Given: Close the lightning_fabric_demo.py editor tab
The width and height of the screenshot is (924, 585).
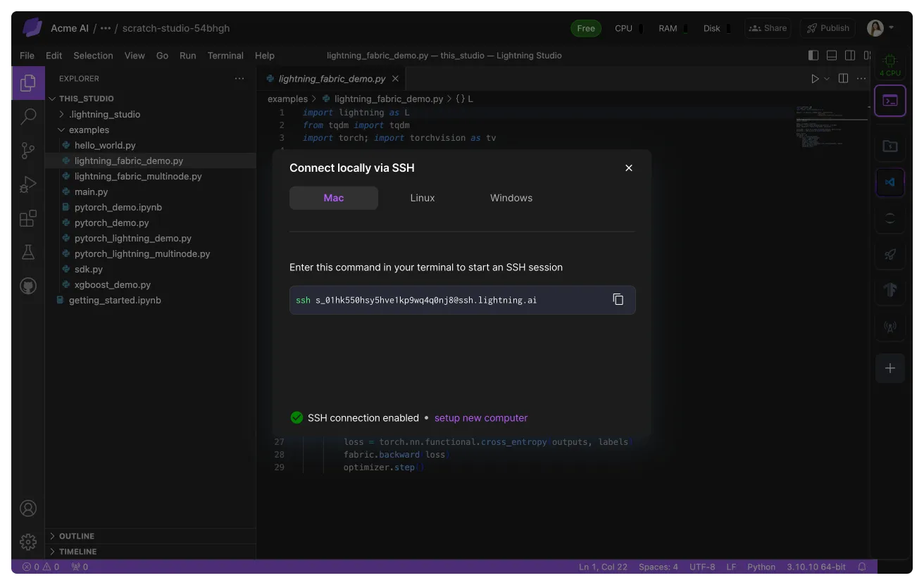Looking at the screenshot, I should pyautogui.click(x=395, y=79).
